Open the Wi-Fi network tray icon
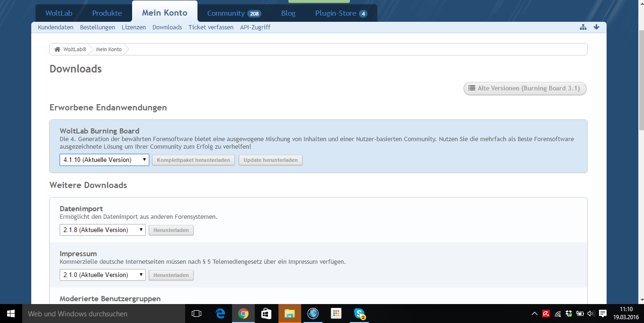Viewport: 644px width, 323px height. (x=558, y=314)
